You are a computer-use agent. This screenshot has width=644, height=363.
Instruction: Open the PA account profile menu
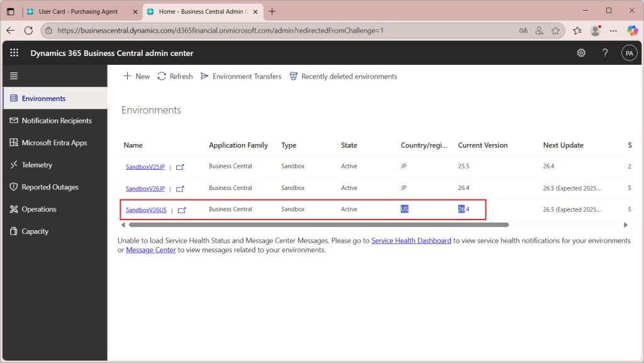pyautogui.click(x=629, y=53)
